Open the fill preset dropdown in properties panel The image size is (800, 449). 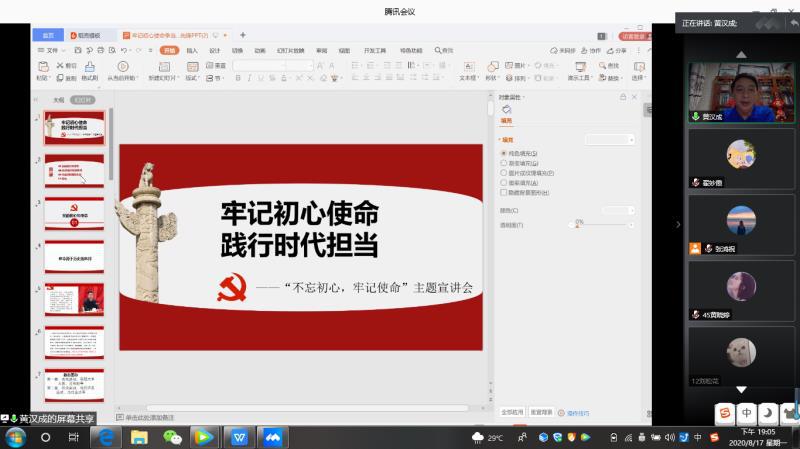pos(609,140)
